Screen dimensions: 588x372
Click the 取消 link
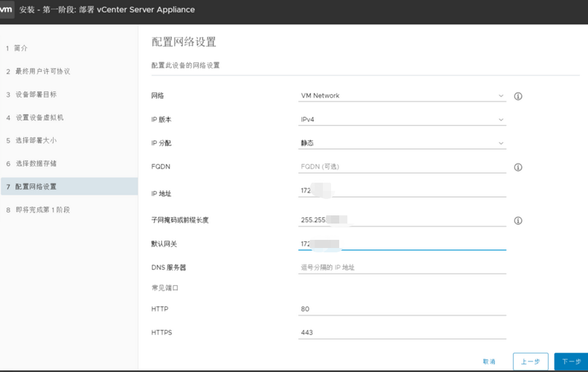[x=489, y=362]
